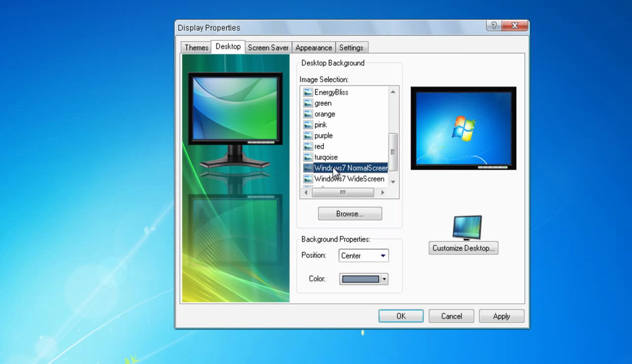The image size is (632, 364).
Task: Open the Settings tab
Action: [351, 47]
